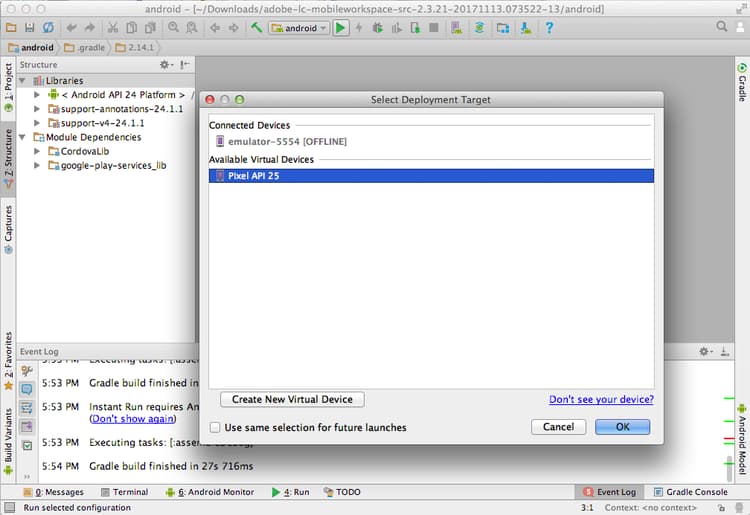This screenshot has width=750, height=515.
Task: Click the green Run button
Action: (x=341, y=28)
